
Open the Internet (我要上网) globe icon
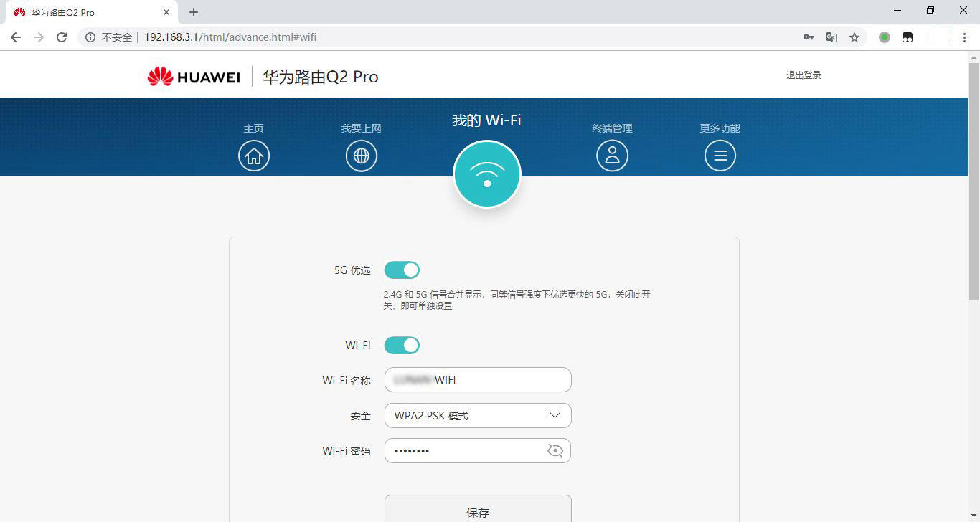pos(362,156)
